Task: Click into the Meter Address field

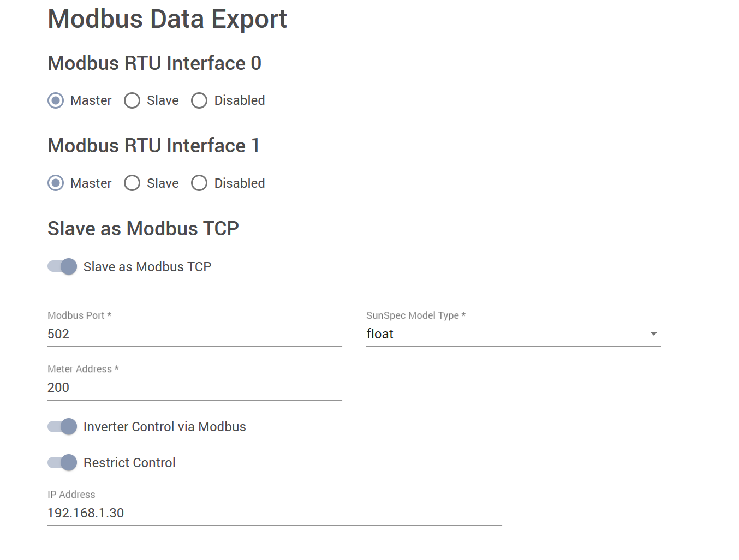Action: point(194,388)
